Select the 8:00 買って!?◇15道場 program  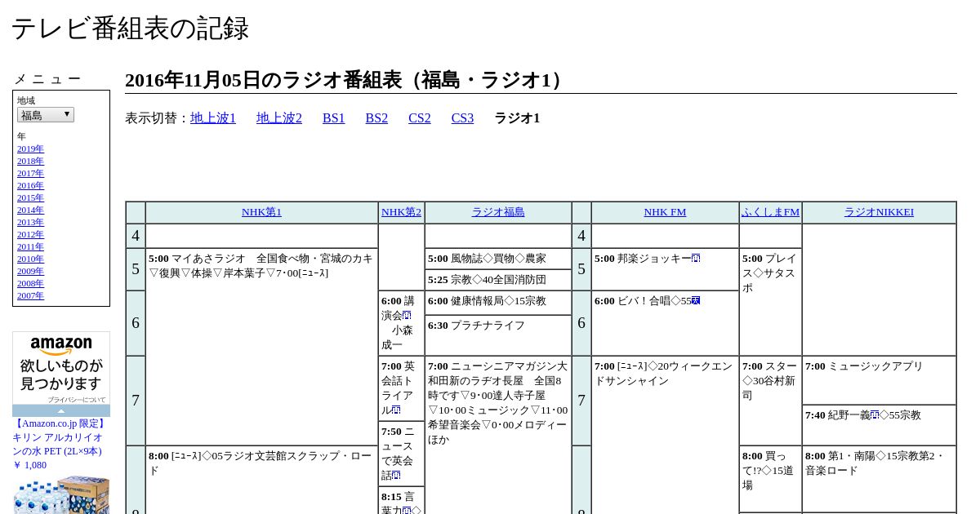(770, 479)
